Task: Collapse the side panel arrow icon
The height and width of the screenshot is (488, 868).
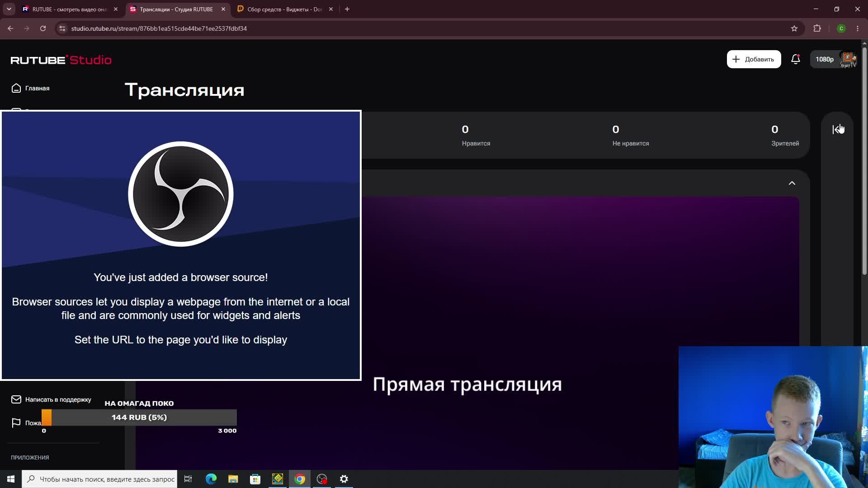Action: [837, 129]
